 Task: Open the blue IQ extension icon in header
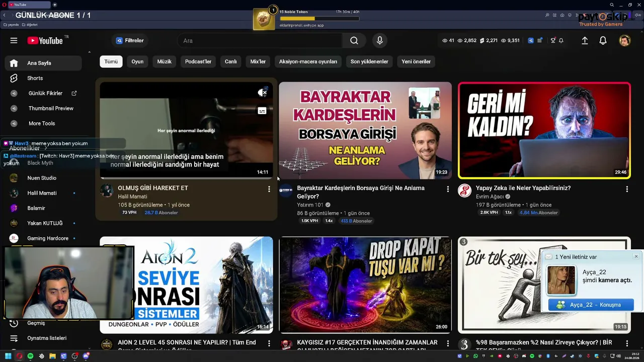(x=531, y=41)
